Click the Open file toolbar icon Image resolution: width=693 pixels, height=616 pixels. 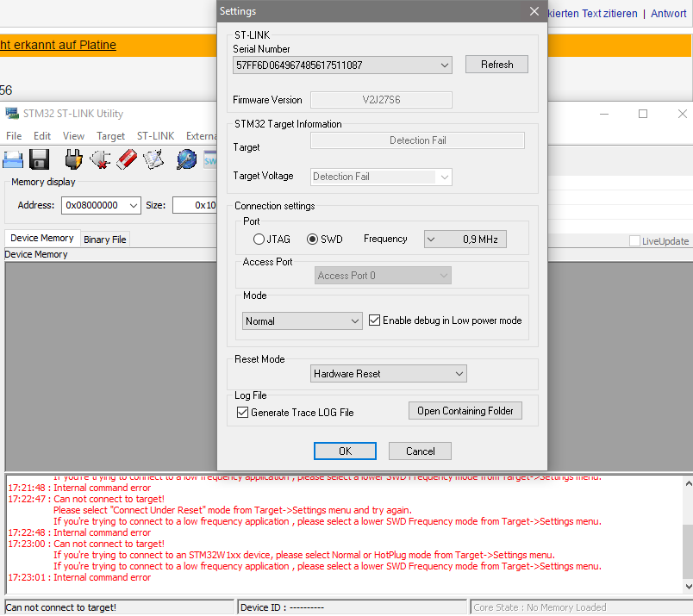[x=13, y=159]
